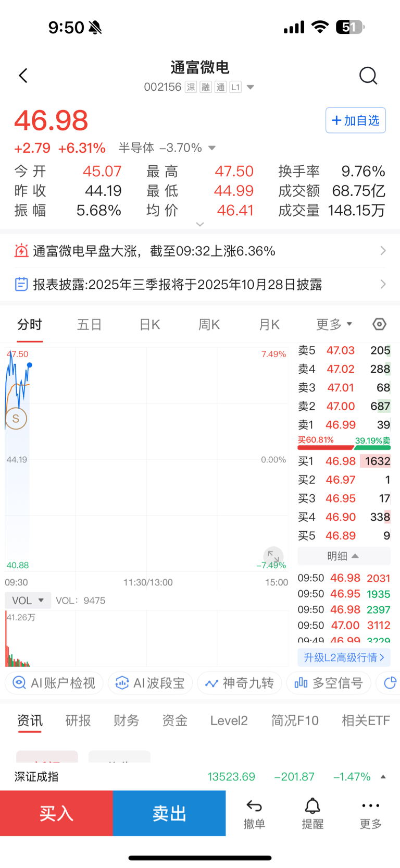Tap the partially visible pie chart icon
Image resolution: width=400 pixels, height=868 pixels.
coord(390,683)
